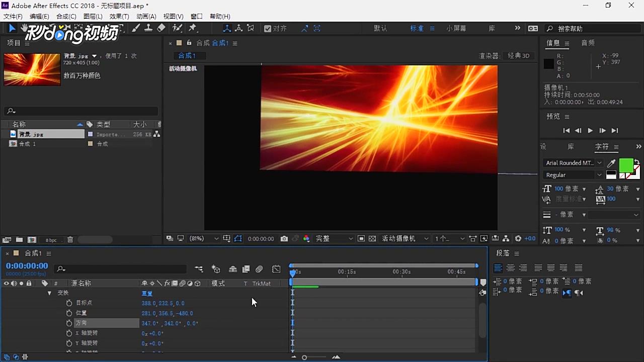Image resolution: width=644 pixels, height=362 pixels.
Task: Delete selected item with trash icon
Action: [70, 240]
